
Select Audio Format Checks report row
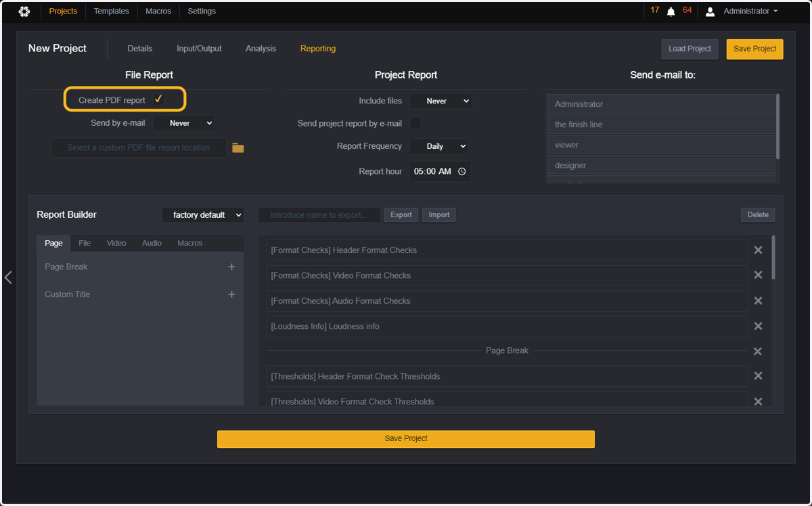coord(507,301)
